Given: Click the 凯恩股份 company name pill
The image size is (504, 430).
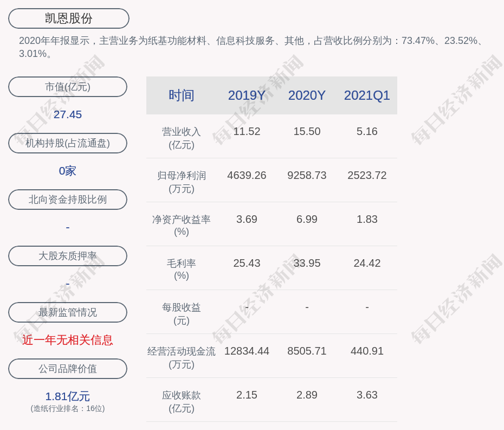Looking at the screenshot, I should pyautogui.click(x=69, y=18).
